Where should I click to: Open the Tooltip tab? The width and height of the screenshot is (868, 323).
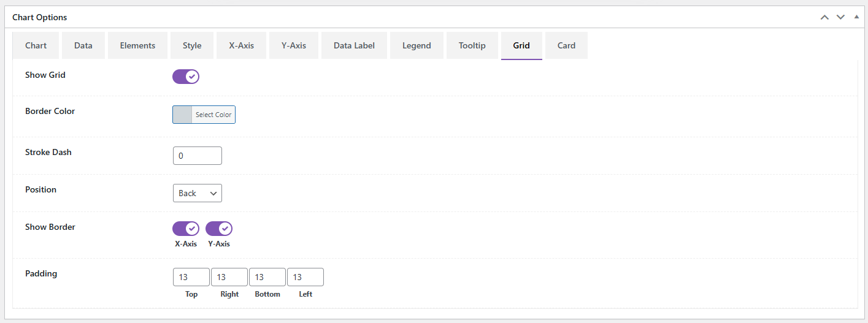(472, 45)
